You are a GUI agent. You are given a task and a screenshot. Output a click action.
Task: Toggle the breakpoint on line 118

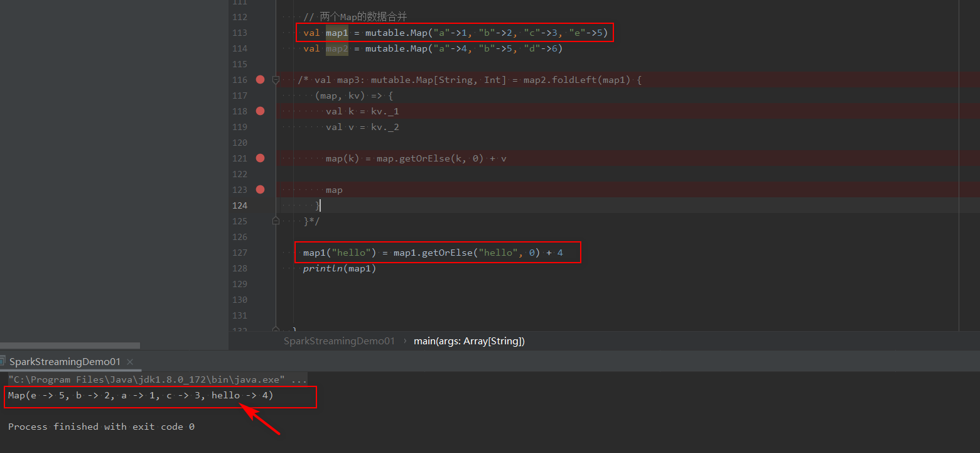[x=260, y=111]
